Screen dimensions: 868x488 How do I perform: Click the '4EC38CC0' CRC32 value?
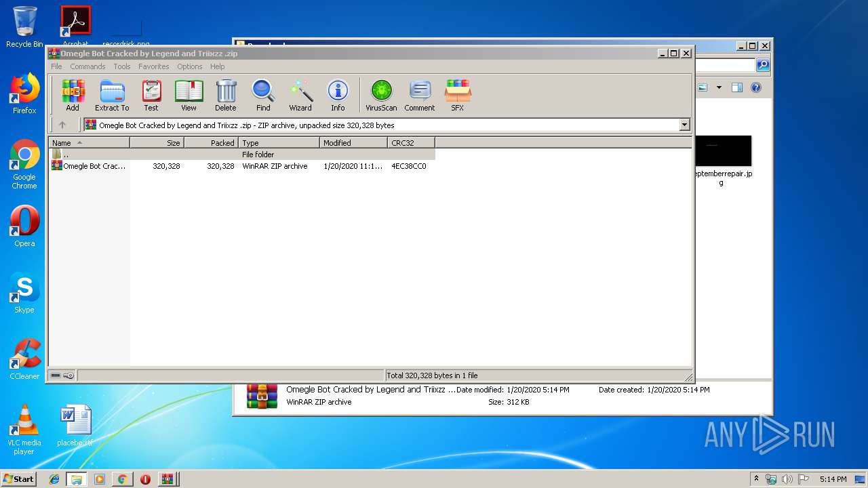[x=409, y=166]
